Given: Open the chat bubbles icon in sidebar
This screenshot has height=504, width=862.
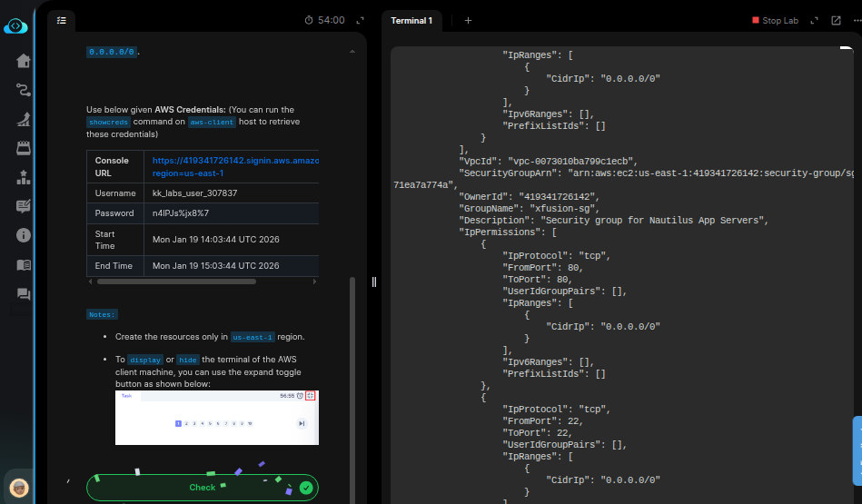Looking at the screenshot, I should 24,294.
